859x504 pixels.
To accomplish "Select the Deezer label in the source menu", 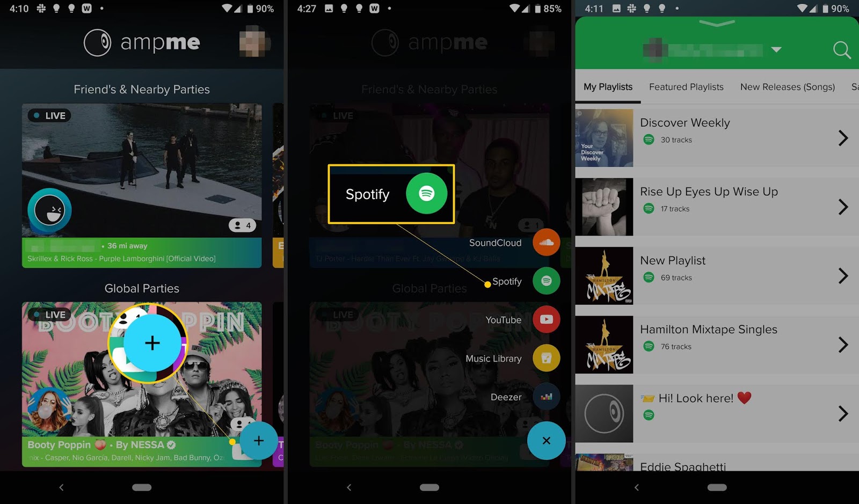I will click(506, 397).
